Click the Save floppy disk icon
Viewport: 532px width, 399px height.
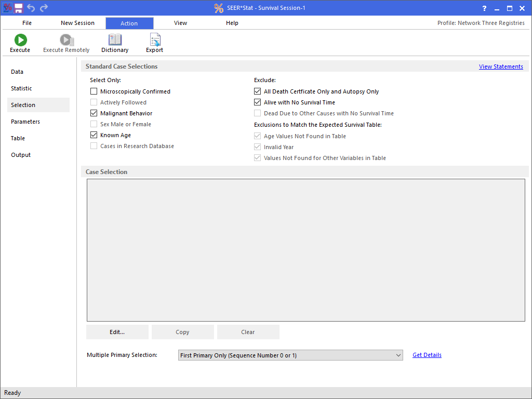point(19,8)
